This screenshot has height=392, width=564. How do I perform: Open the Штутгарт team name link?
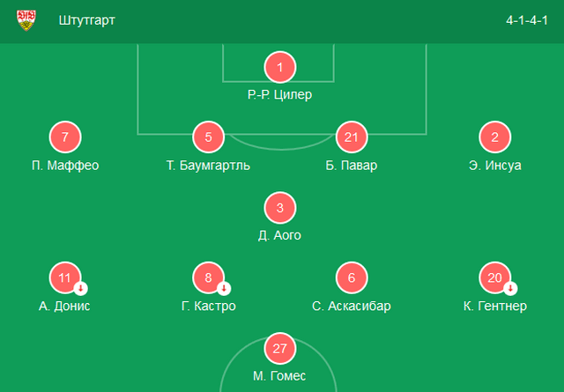click(87, 19)
